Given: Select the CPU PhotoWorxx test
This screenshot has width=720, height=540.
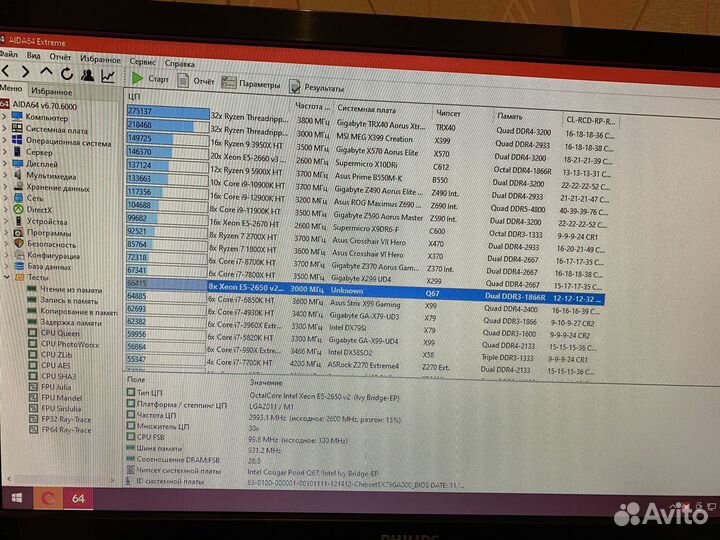Looking at the screenshot, I should click(x=69, y=344).
